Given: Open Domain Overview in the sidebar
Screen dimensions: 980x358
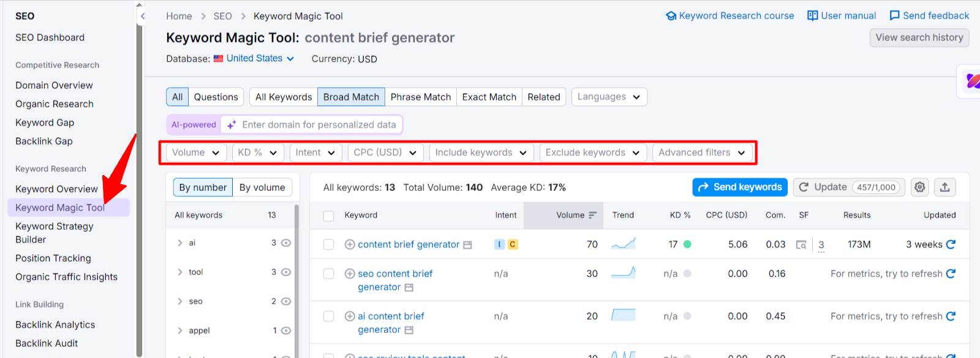Looking at the screenshot, I should [x=54, y=85].
